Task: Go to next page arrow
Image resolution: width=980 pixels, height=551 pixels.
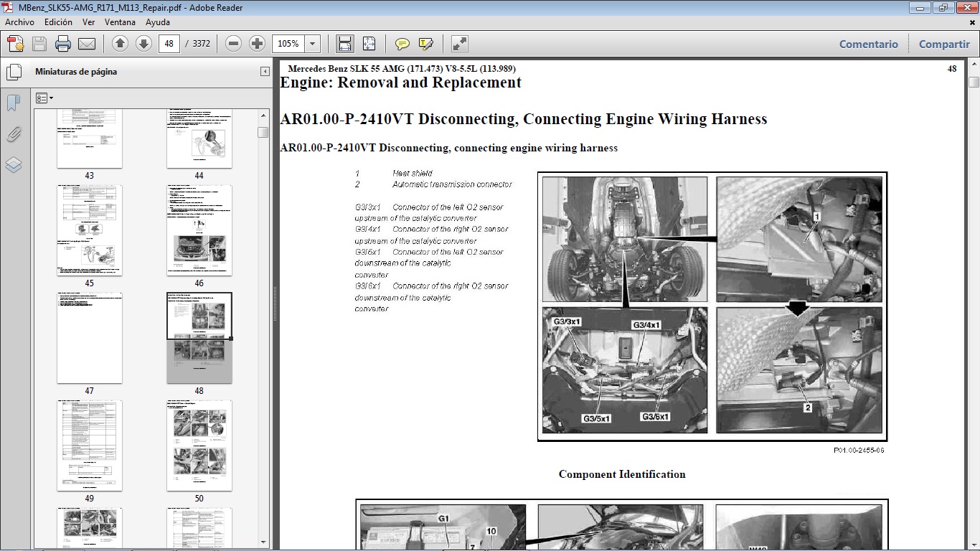Action: coord(143,44)
